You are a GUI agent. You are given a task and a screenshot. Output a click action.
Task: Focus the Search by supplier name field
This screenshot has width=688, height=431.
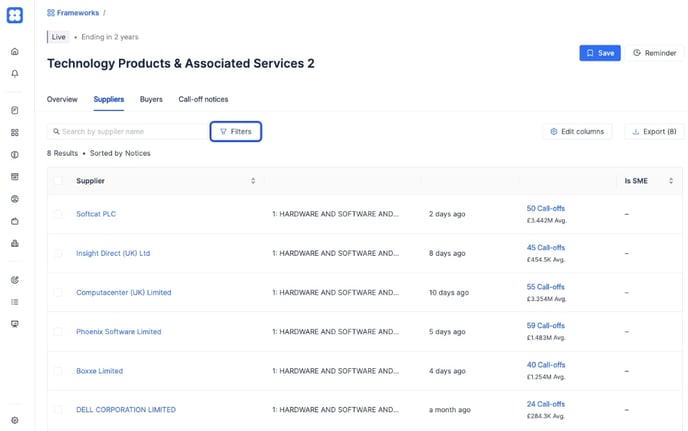click(x=128, y=131)
